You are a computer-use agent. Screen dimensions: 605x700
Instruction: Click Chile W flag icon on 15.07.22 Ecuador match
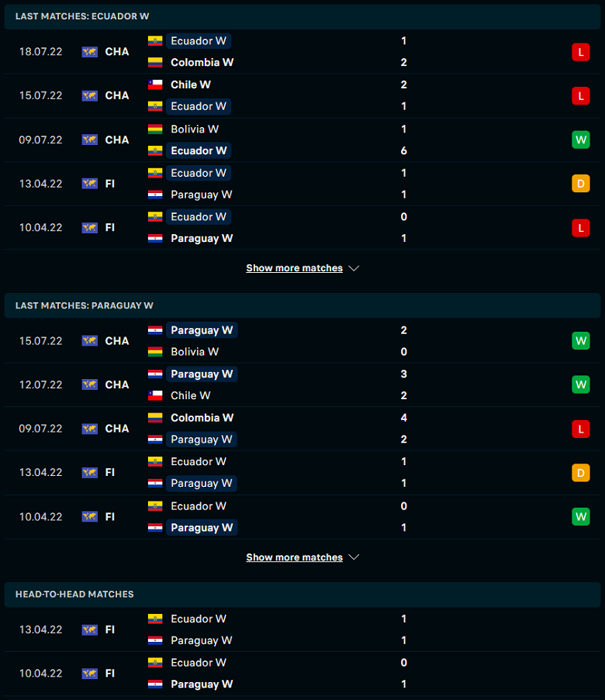pos(155,84)
